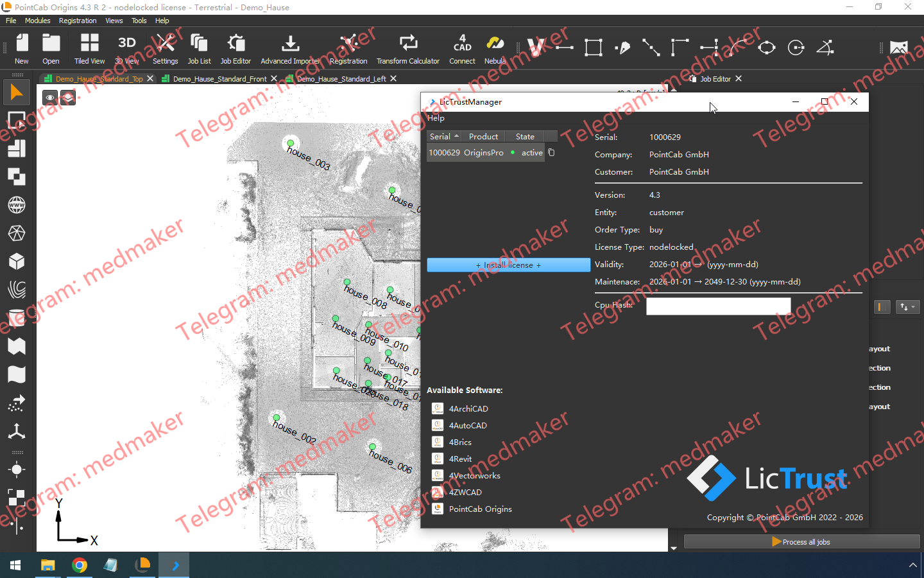Choose the globe web tool in left sidebar
Viewport: 924px width, 578px height.
(x=17, y=205)
